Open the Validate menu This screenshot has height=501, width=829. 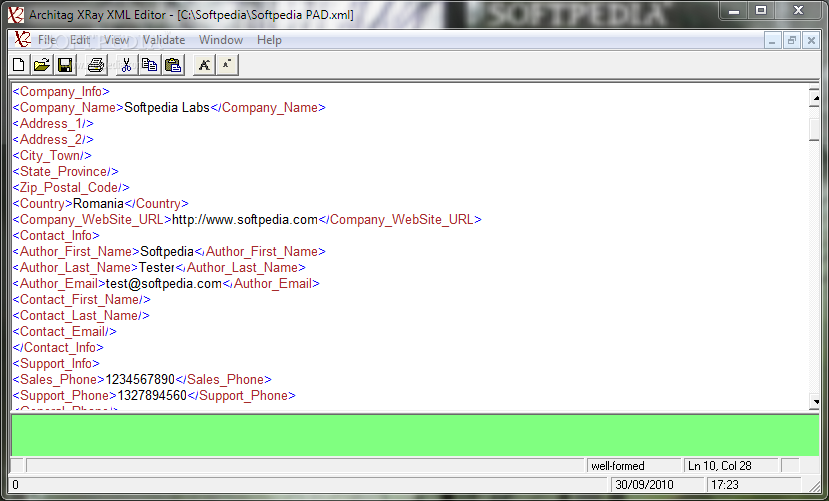pos(164,40)
